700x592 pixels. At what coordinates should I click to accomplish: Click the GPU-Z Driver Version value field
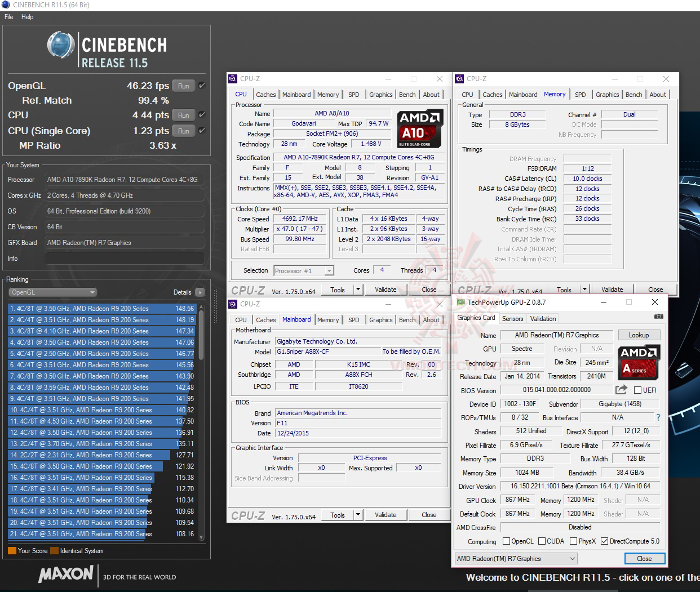(580, 486)
